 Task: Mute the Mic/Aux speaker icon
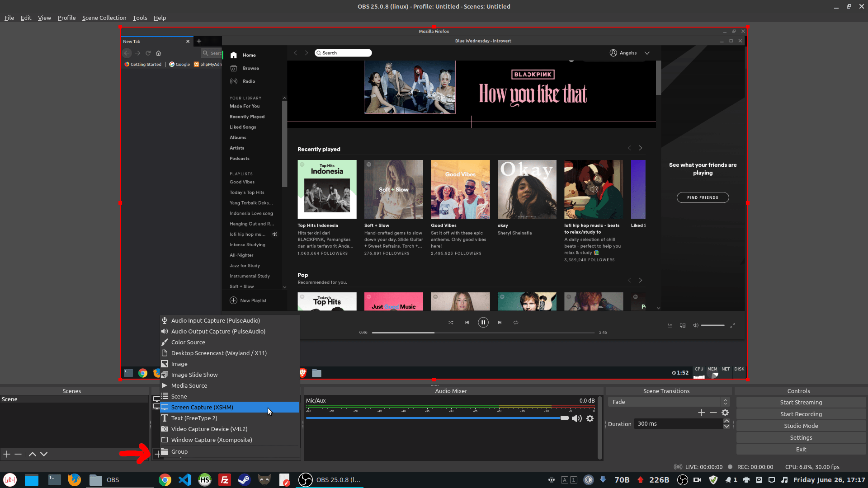click(576, 418)
